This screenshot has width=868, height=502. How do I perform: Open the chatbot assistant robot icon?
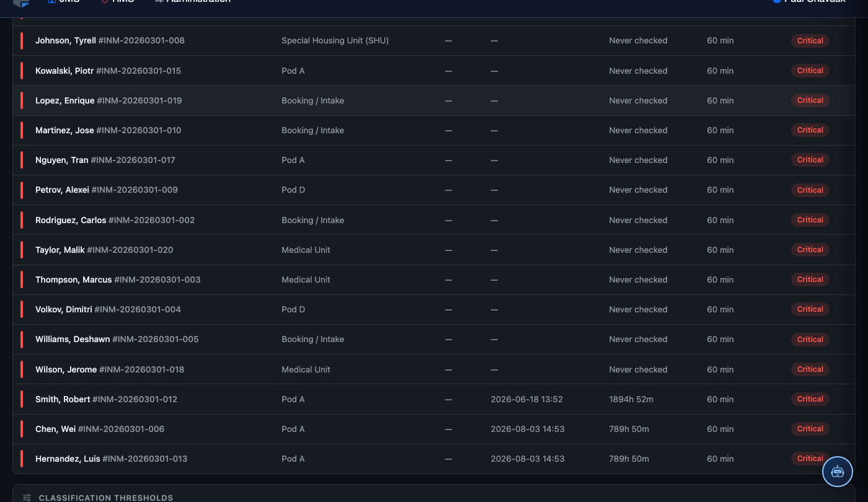pos(838,472)
